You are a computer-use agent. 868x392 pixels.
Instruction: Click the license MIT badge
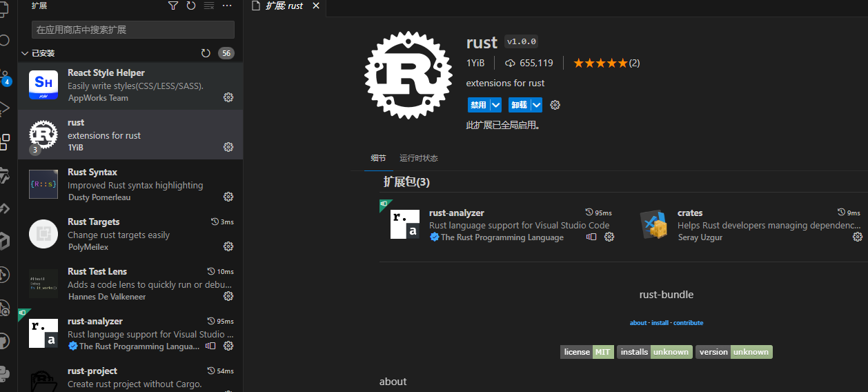[x=587, y=352]
